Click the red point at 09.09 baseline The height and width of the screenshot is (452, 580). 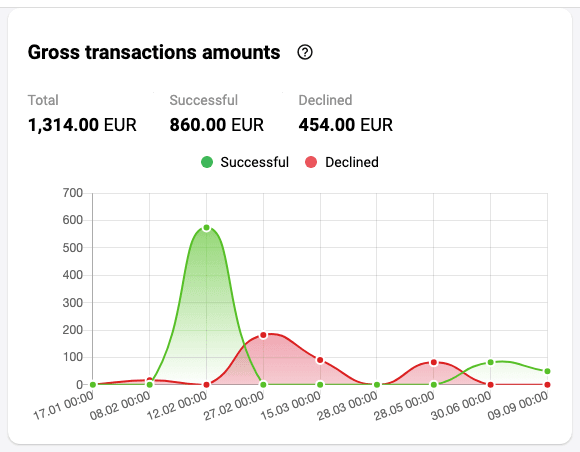[x=547, y=385]
